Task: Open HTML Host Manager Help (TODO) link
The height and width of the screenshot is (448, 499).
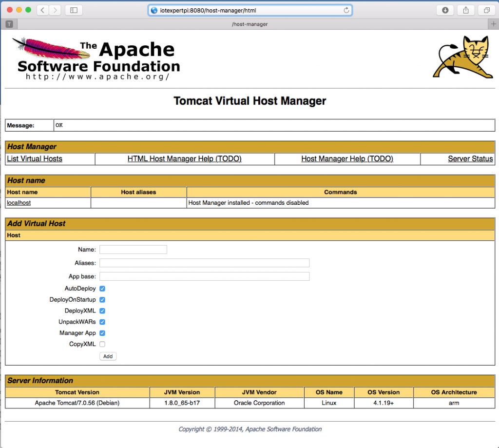Action: 185,158
